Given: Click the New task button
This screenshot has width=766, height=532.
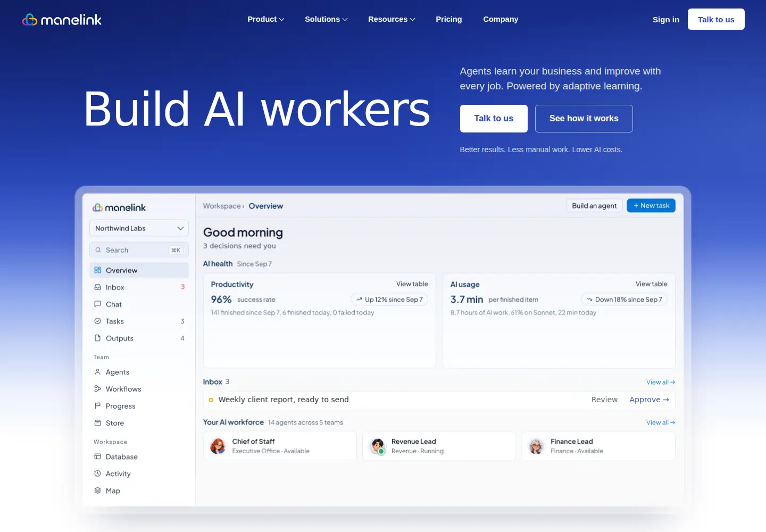Looking at the screenshot, I should tap(651, 206).
